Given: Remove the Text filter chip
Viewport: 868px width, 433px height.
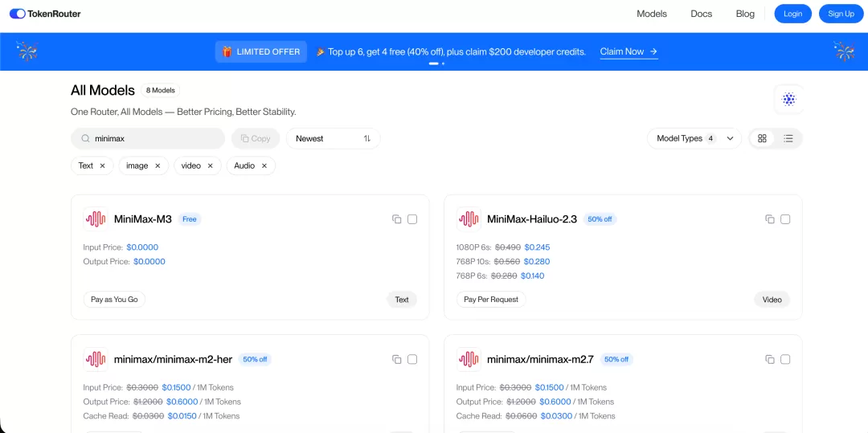Looking at the screenshot, I should pos(102,166).
